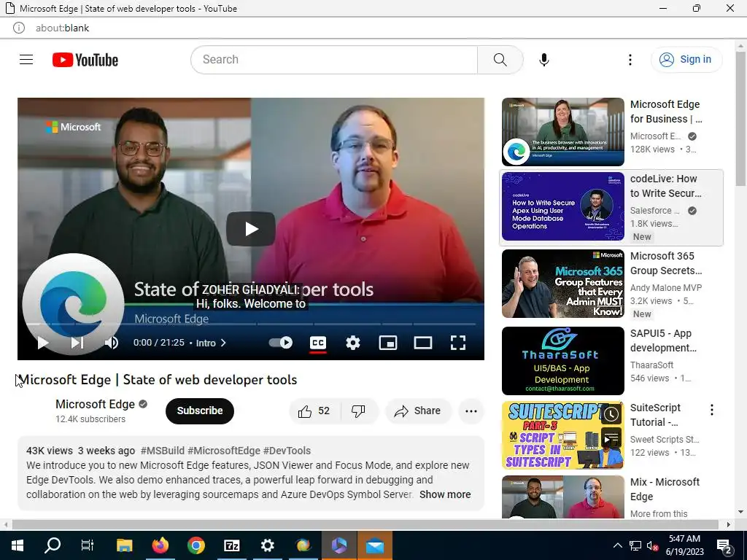Screen dimensions: 747x560
Task: Open Task View on taskbar
Action: [x=88, y=545]
